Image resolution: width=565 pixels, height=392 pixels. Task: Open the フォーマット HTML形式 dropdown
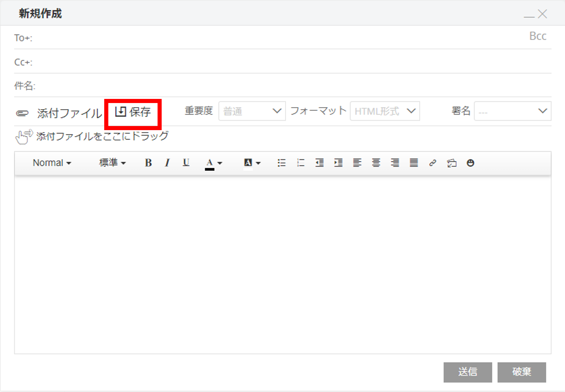(x=385, y=111)
